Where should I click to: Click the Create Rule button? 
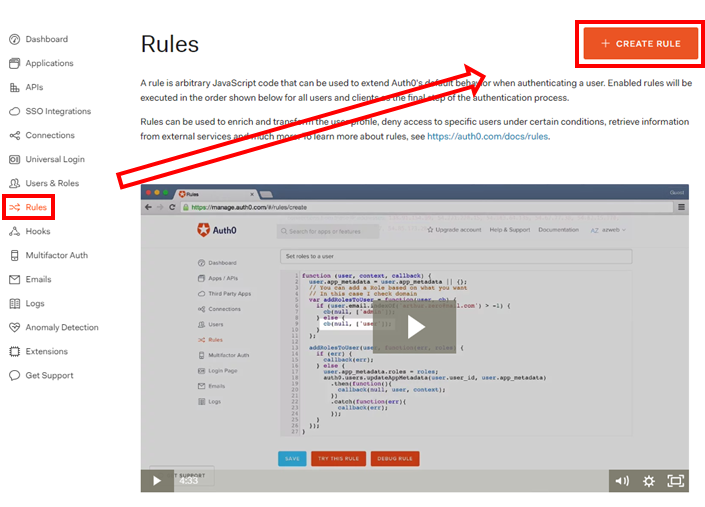click(641, 44)
